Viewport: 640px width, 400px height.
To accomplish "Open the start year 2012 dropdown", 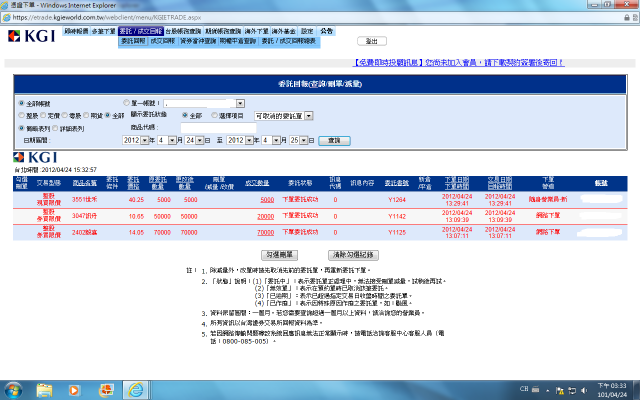I will [144, 140].
